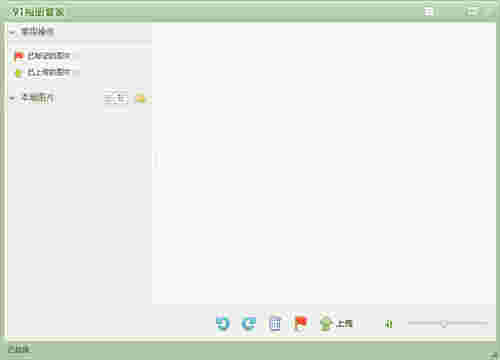
Task: Collapse the first sidebar section arrow
Action: [12, 32]
